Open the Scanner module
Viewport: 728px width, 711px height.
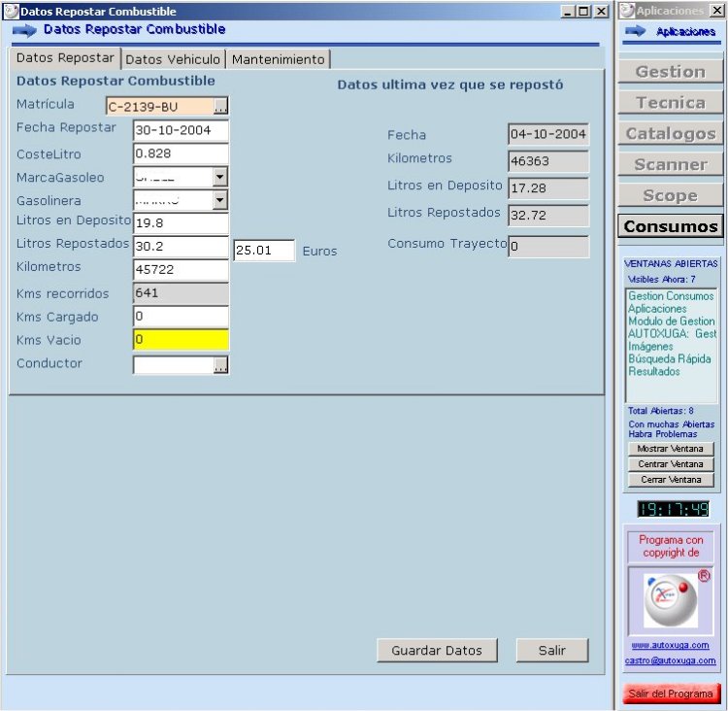671,164
